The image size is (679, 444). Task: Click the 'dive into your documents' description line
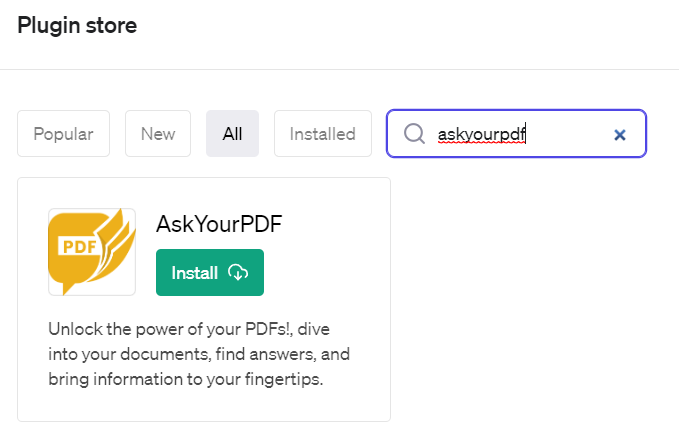199,355
